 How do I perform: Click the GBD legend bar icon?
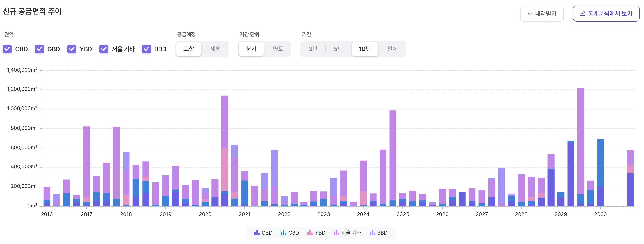[x=283, y=233]
